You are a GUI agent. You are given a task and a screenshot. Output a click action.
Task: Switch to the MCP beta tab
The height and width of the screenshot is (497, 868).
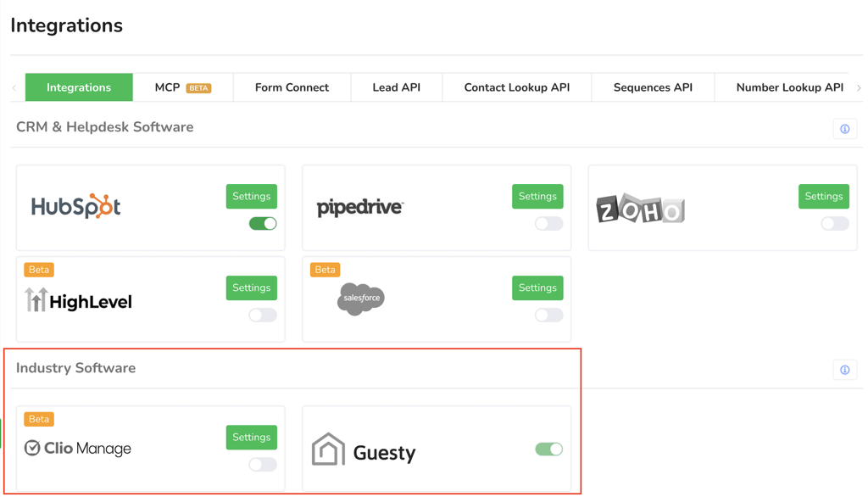pos(183,87)
